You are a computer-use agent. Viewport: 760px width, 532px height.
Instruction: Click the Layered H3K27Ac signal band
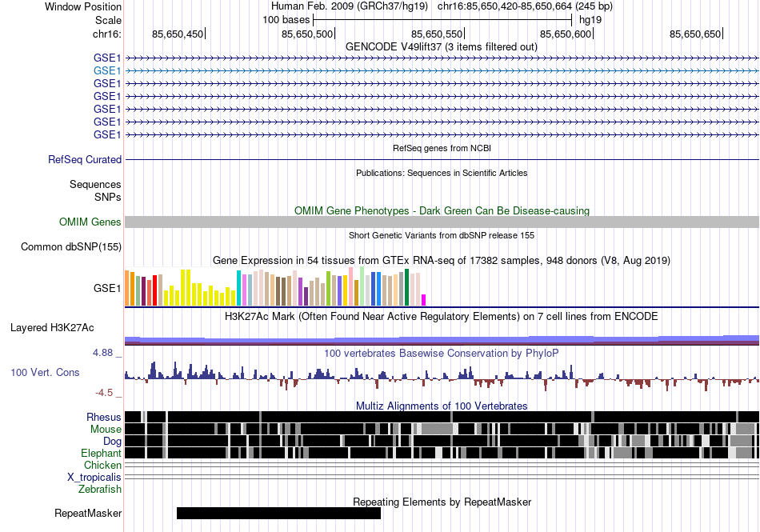point(442,340)
